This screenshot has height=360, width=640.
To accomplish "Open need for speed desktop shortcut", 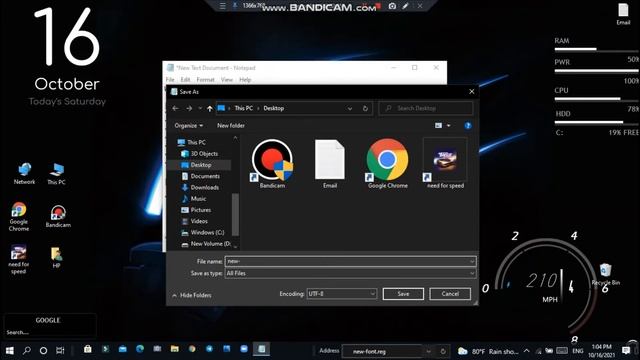I will tap(18, 259).
